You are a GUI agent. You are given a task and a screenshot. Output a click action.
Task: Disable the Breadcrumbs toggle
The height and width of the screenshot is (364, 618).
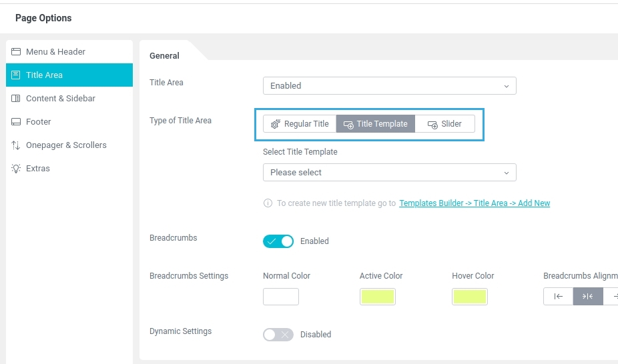(x=278, y=241)
